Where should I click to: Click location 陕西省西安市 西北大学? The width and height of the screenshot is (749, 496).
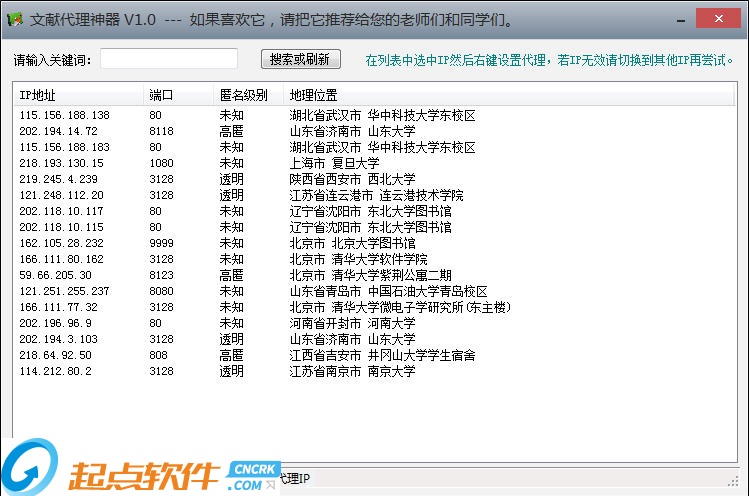tap(353, 179)
